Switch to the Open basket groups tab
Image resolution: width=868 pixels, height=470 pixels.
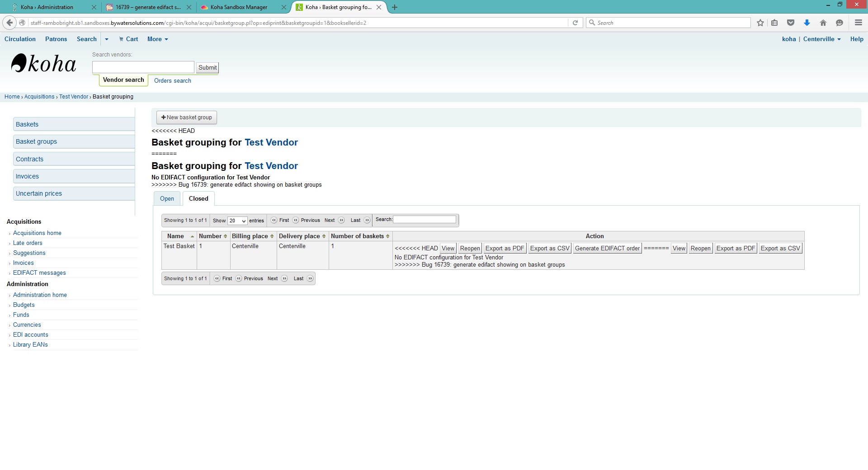click(x=167, y=198)
